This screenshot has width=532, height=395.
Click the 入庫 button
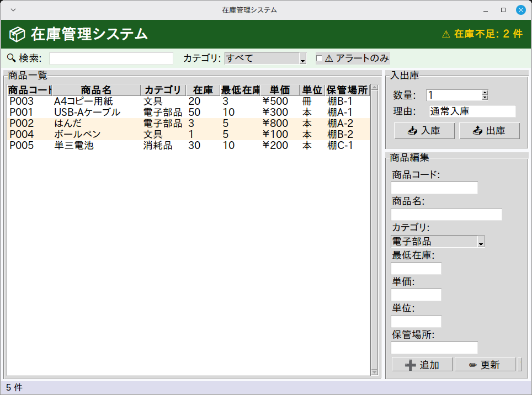[x=424, y=131]
